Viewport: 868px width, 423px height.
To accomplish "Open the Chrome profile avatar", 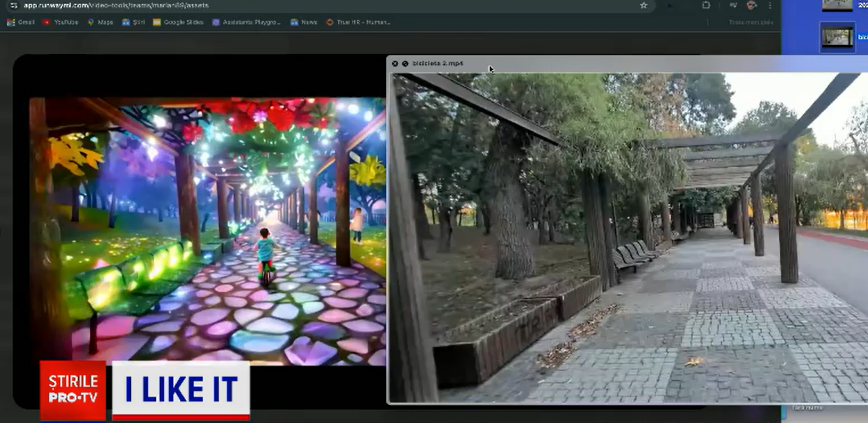I will coord(751,5).
